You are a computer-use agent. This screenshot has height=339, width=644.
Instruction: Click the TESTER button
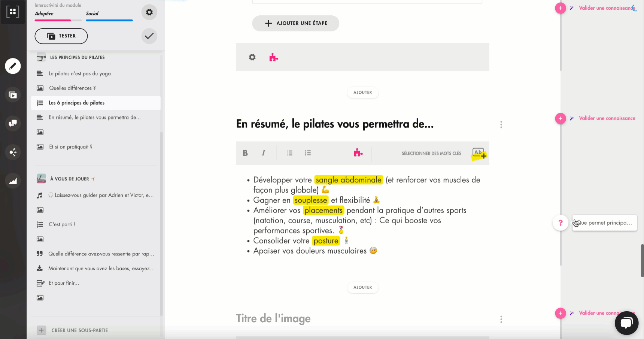coord(61,36)
